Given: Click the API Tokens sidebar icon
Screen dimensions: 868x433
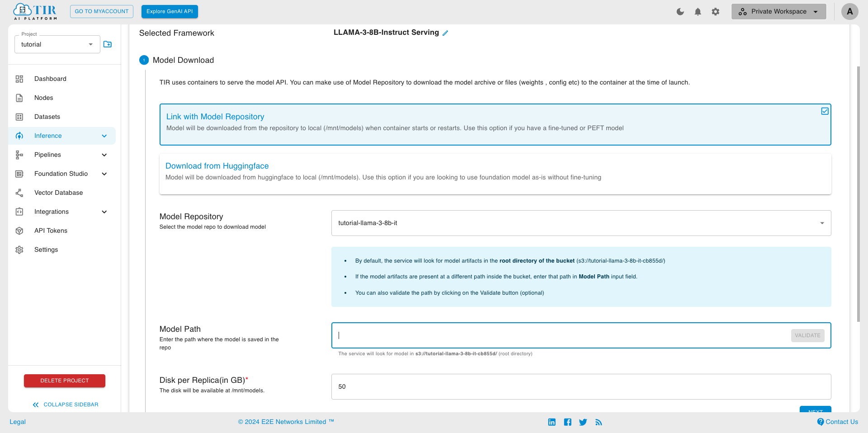Looking at the screenshot, I should pos(19,231).
